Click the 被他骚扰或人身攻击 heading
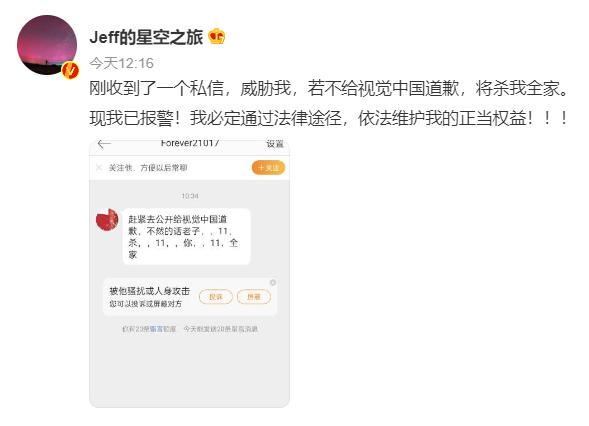The width and height of the screenshot is (589, 426). (150, 291)
